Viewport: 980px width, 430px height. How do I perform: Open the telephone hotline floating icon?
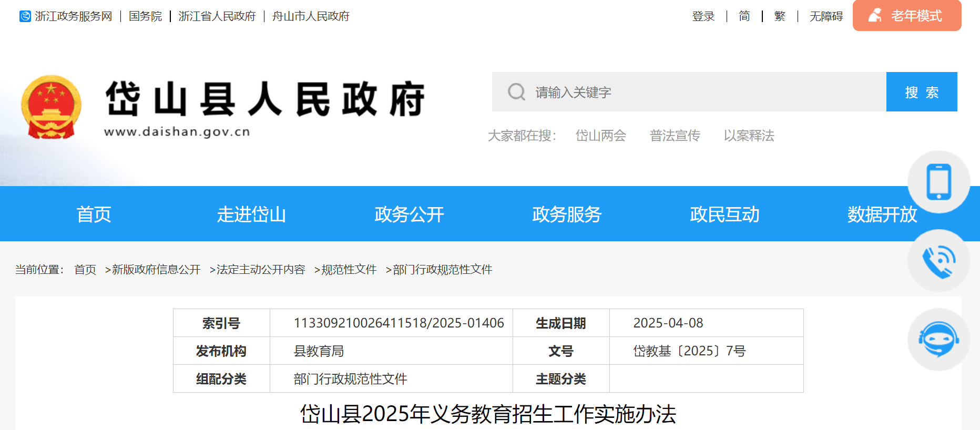[x=938, y=261]
